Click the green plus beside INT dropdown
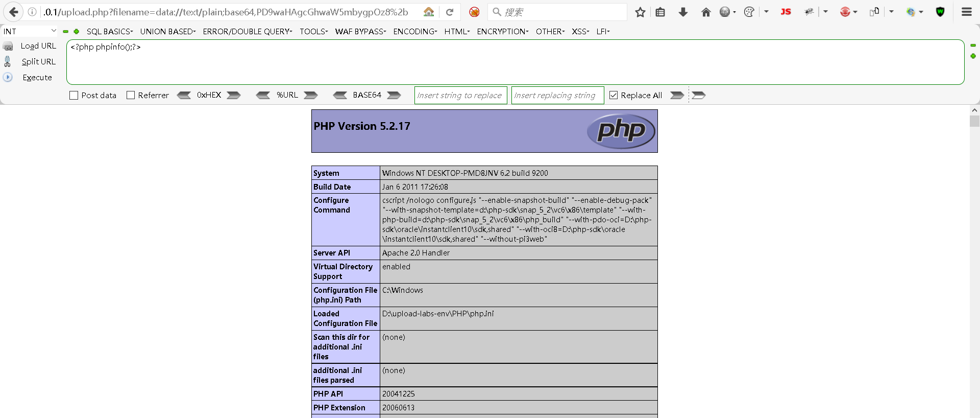The width and height of the screenshot is (980, 418). [77, 32]
